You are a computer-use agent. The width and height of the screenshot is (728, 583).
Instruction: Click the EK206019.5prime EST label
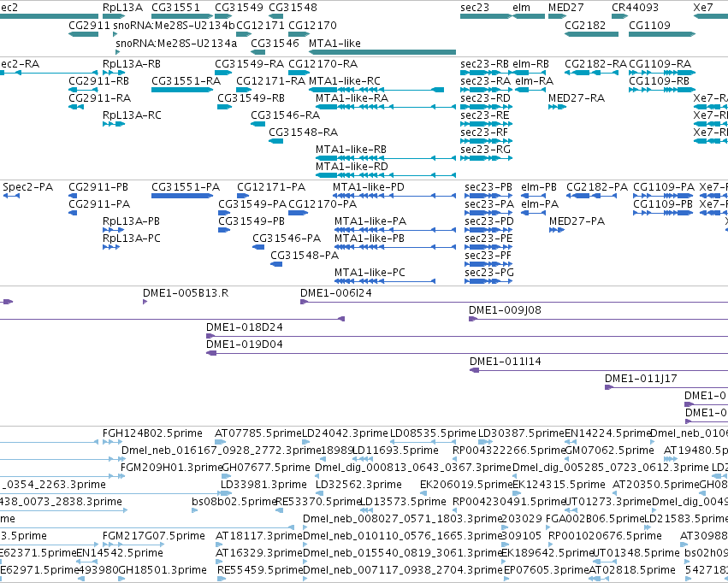click(466, 484)
